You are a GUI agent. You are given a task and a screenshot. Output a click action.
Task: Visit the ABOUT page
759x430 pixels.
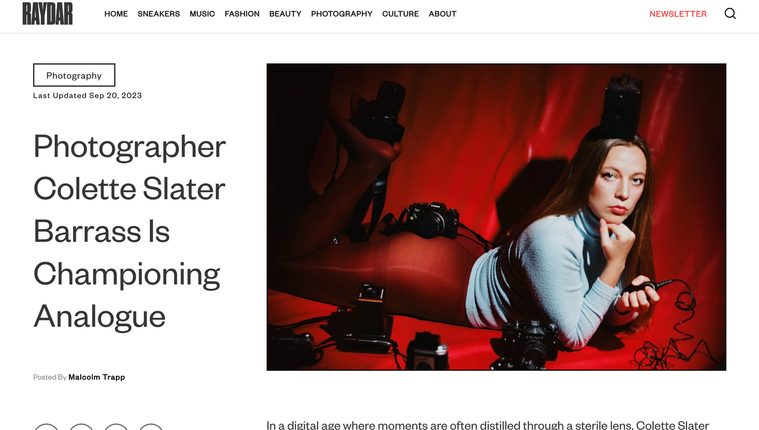(442, 14)
